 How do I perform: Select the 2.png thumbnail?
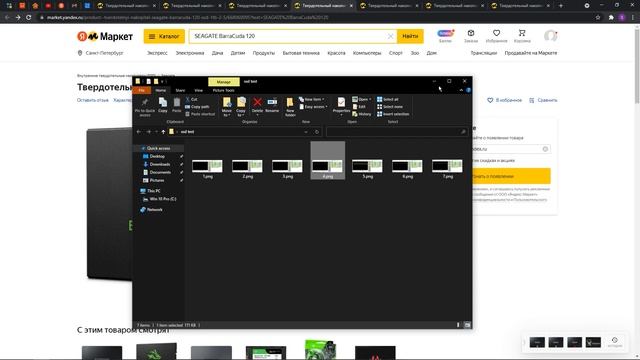247,166
